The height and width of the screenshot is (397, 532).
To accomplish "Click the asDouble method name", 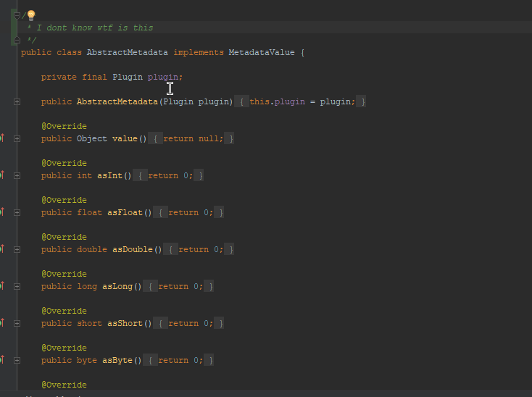I will tap(133, 249).
